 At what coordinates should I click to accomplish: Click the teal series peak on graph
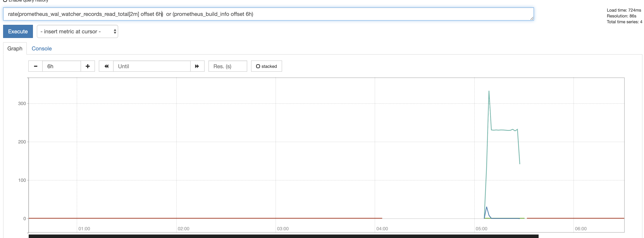489,91
